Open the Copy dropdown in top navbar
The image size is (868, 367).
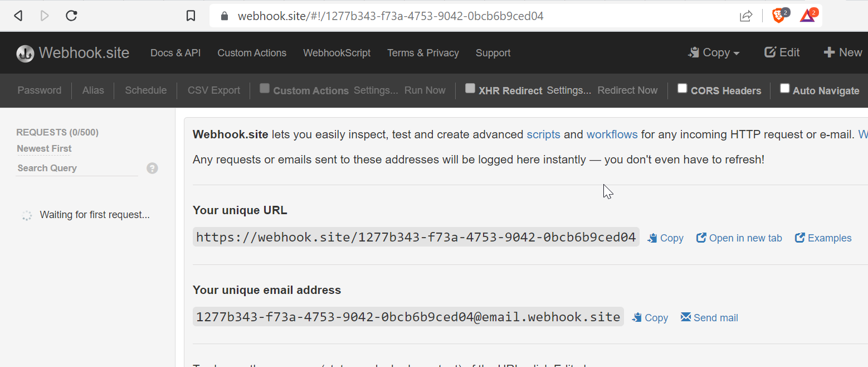point(715,52)
